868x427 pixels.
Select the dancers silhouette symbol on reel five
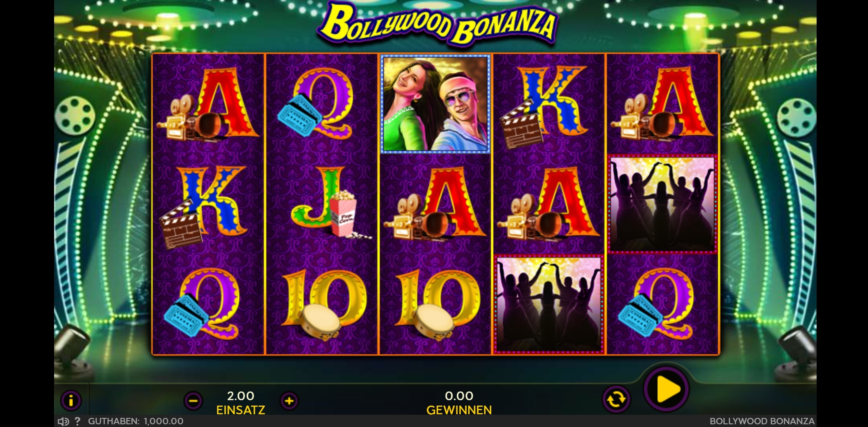(x=662, y=204)
